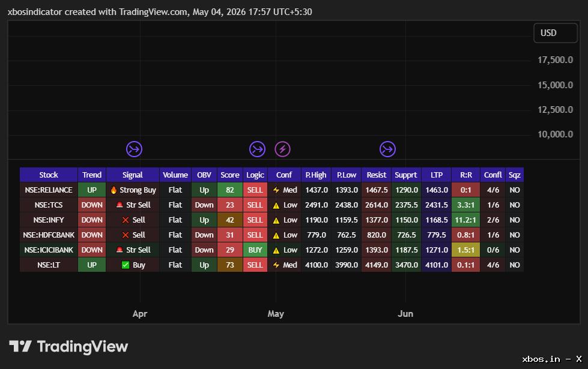This screenshot has width=588, height=369.
Task: Click the lightning earnings event icon near May
Action: point(282,149)
